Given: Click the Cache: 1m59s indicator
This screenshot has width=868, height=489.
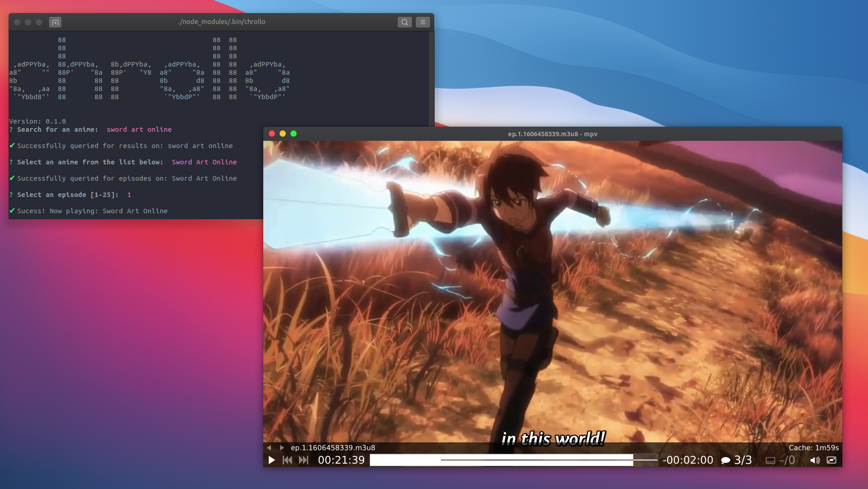Looking at the screenshot, I should [x=814, y=448].
